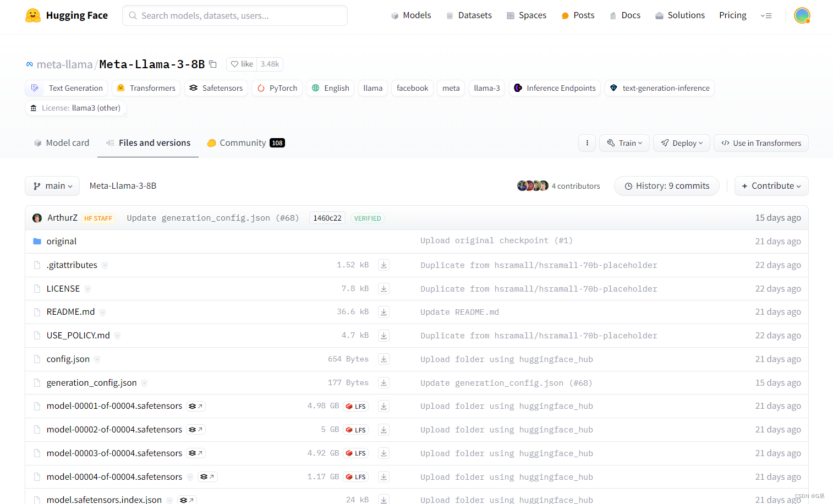Image resolution: width=833 pixels, height=504 pixels.
Task: Go to Models in top navigation
Action: (x=411, y=15)
